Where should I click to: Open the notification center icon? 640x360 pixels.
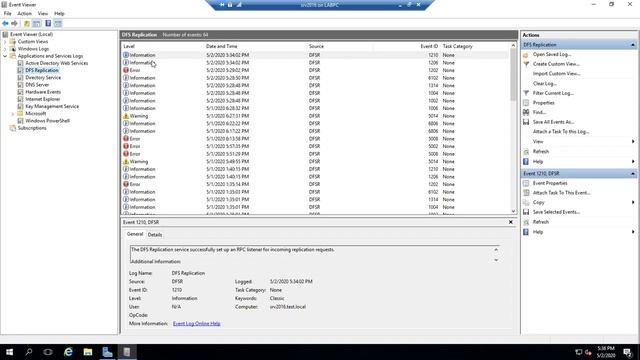[627, 352]
